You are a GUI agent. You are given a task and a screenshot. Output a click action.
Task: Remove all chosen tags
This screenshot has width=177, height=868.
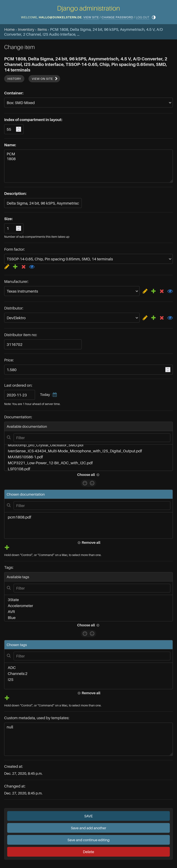pyautogui.click(x=89, y=693)
